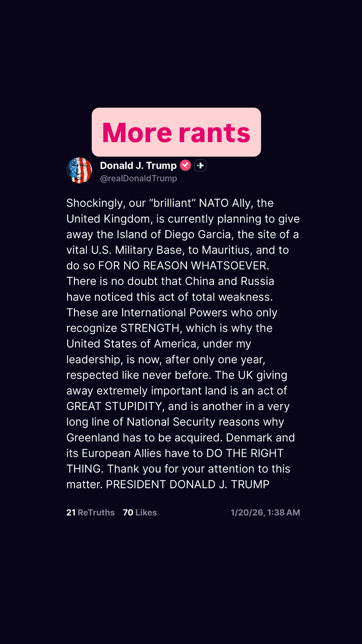Screen dimensions: 362x644
Task: Click DO THE RIGHT THING text
Action: (x=245, y=453)
